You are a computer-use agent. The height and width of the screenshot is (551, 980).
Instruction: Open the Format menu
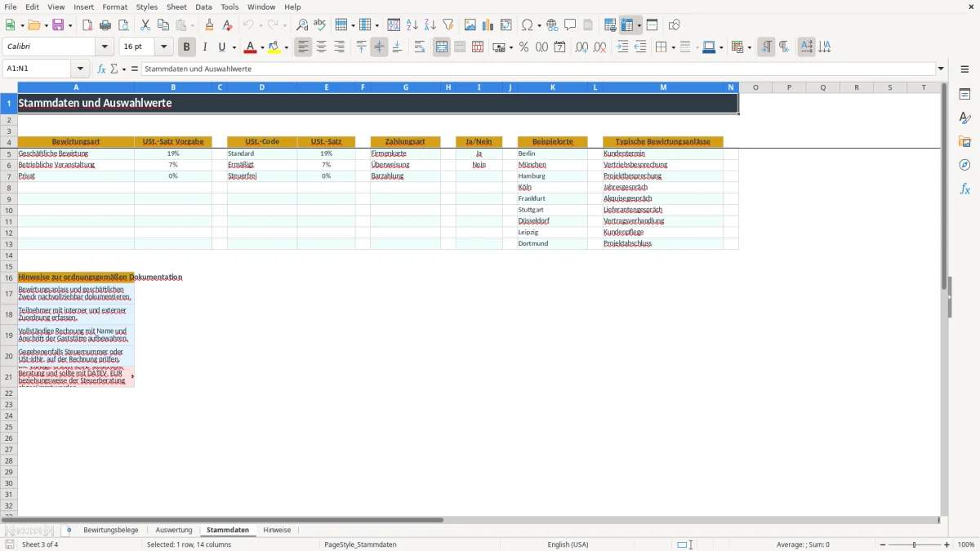coord(115,7)
